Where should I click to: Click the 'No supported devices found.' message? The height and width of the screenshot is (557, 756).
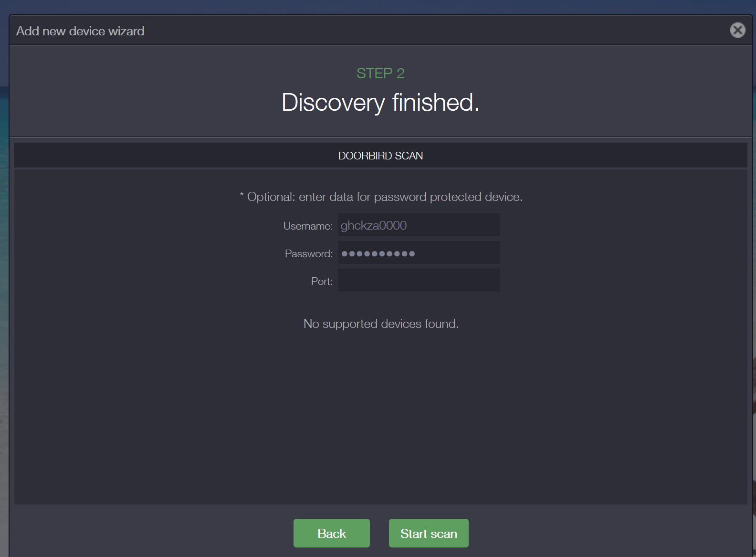click(x=380, y=324)
